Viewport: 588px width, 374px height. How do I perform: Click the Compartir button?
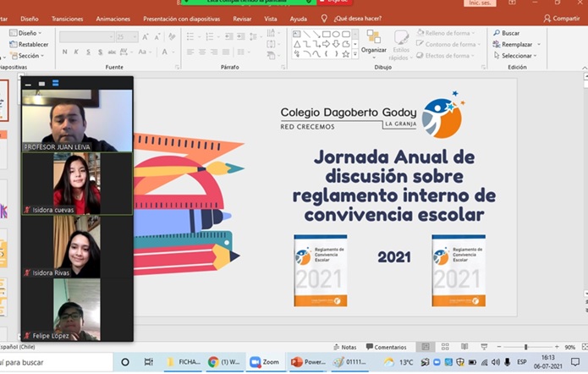click(x=562, y=19)
